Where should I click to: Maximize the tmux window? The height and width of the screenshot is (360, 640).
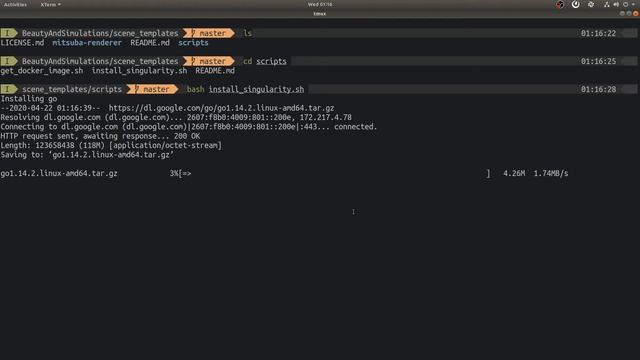629,13
